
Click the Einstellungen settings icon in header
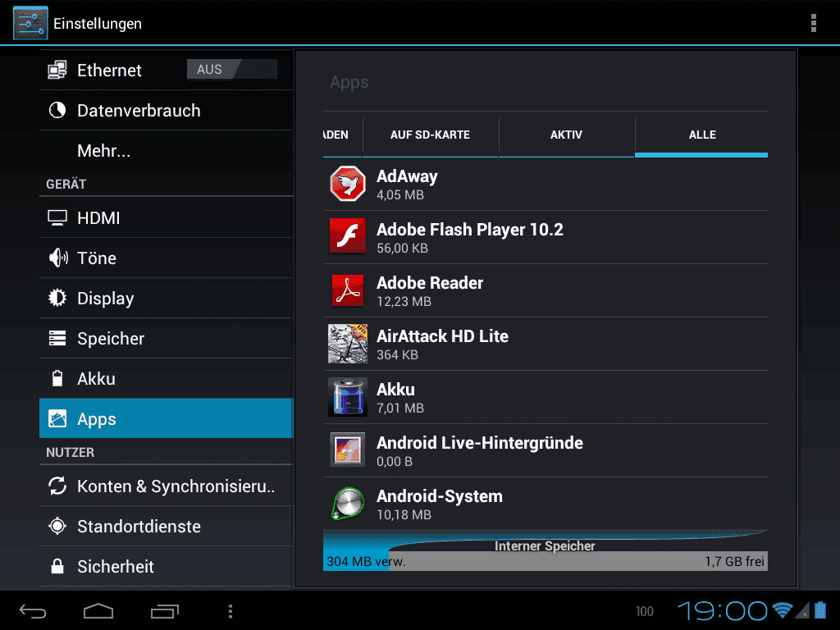click(30, 23)
